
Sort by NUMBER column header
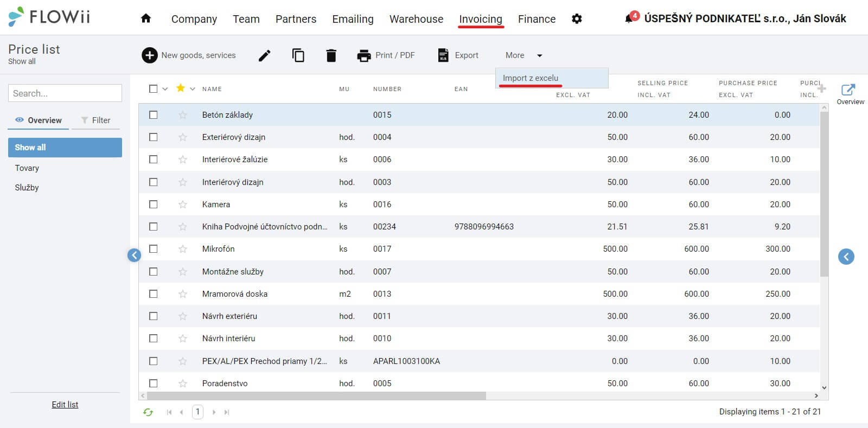click(387, 89)
